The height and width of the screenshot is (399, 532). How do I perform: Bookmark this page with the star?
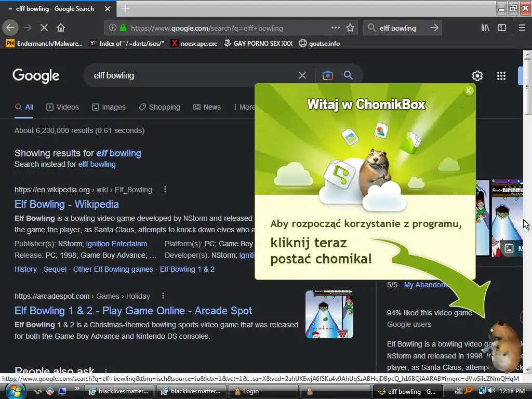350,28
